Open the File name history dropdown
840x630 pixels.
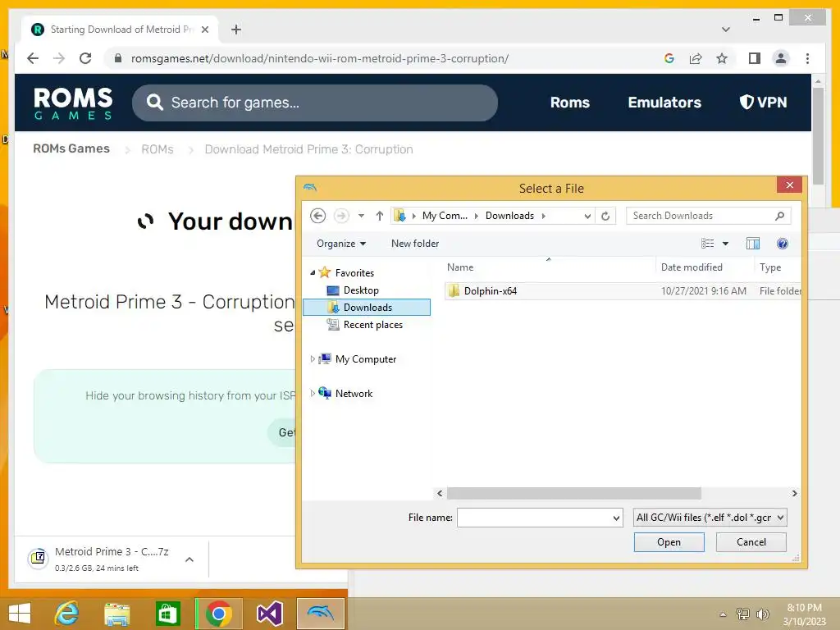(616, 518)
